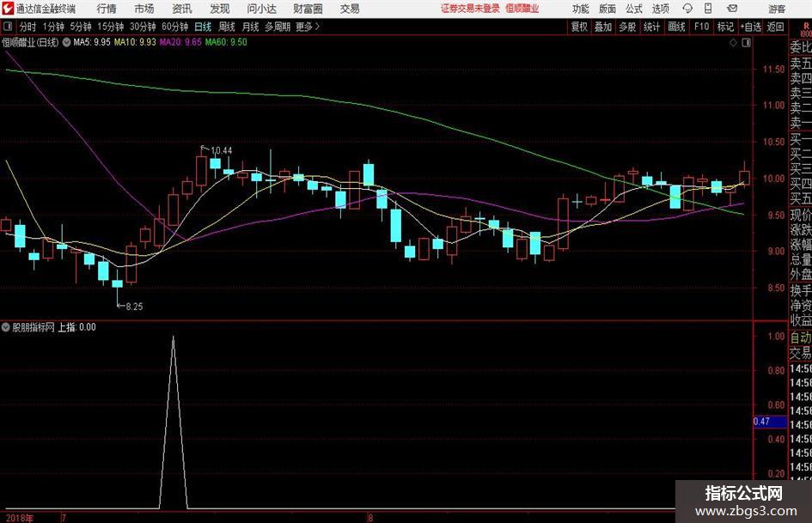Click the MA20: 9.65 label

click(180, 42)
